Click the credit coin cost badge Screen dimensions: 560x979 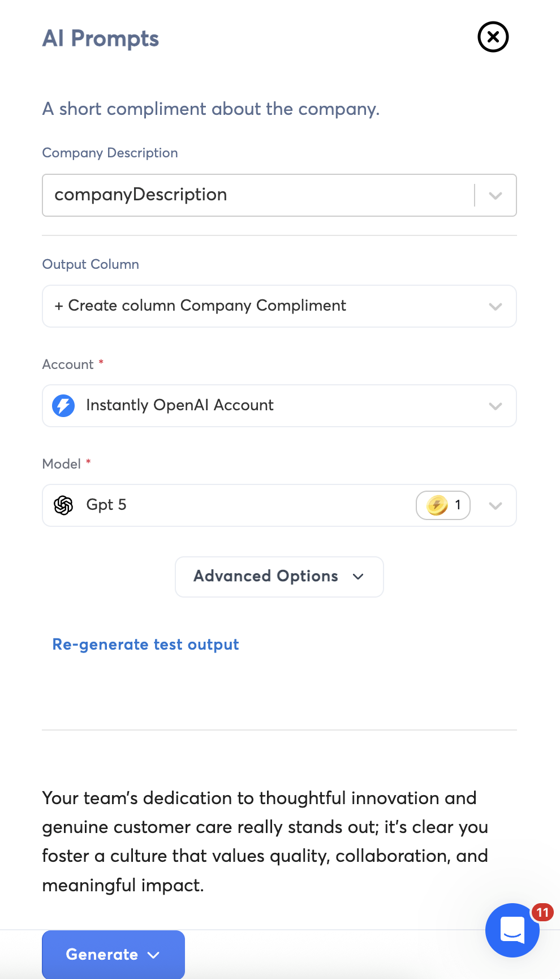tap(443, 505)
